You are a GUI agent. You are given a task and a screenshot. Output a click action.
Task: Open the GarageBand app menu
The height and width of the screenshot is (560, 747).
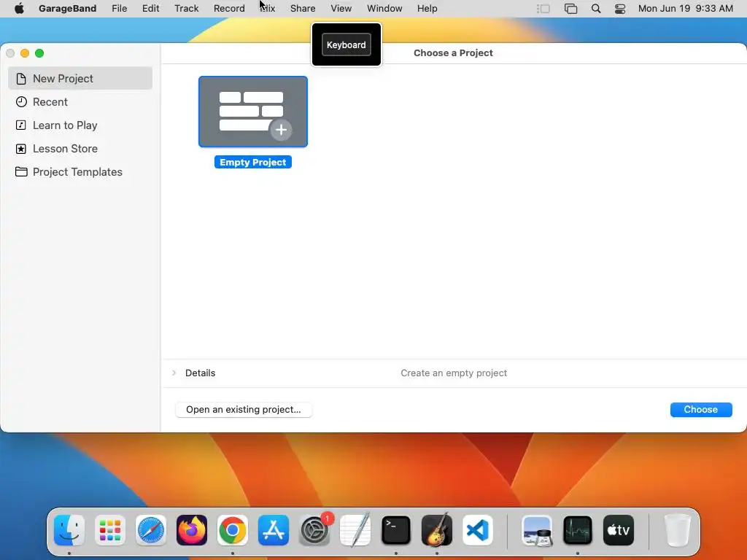click(x=68, y=9)
